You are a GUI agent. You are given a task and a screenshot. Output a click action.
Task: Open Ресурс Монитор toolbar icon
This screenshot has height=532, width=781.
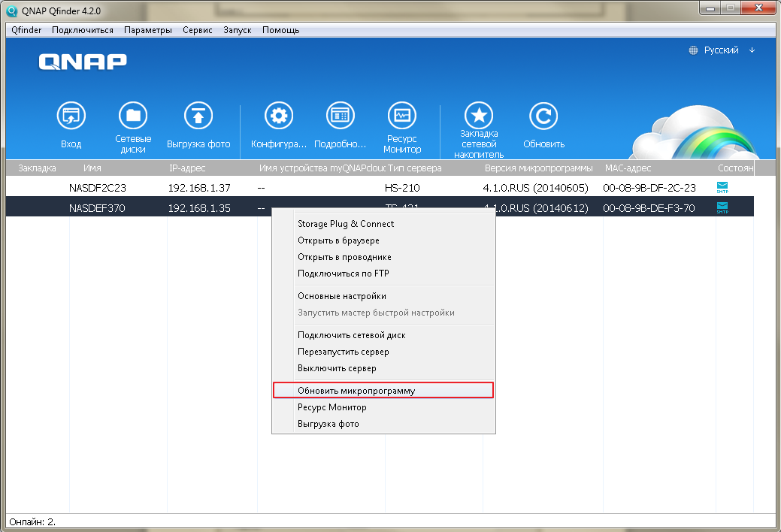click(402, 116)
